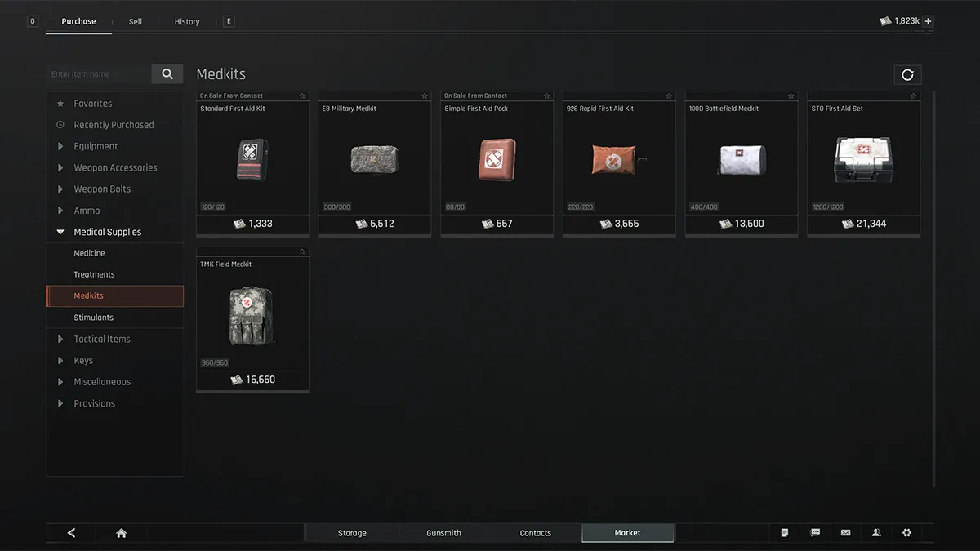Viewport: 980px width, 551px height.
Task: Refresh the Medkits market listing
Action: pos(907,75)
